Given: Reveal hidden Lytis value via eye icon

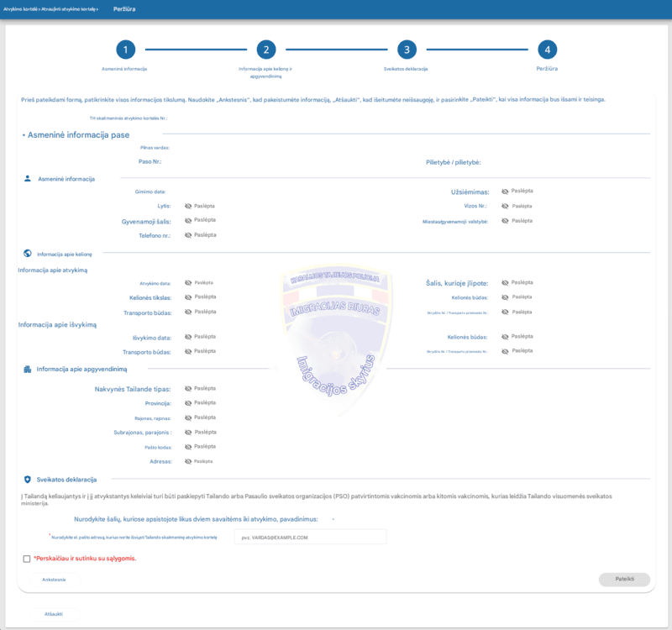Looking at the screenshot, I should click(188, 206).
